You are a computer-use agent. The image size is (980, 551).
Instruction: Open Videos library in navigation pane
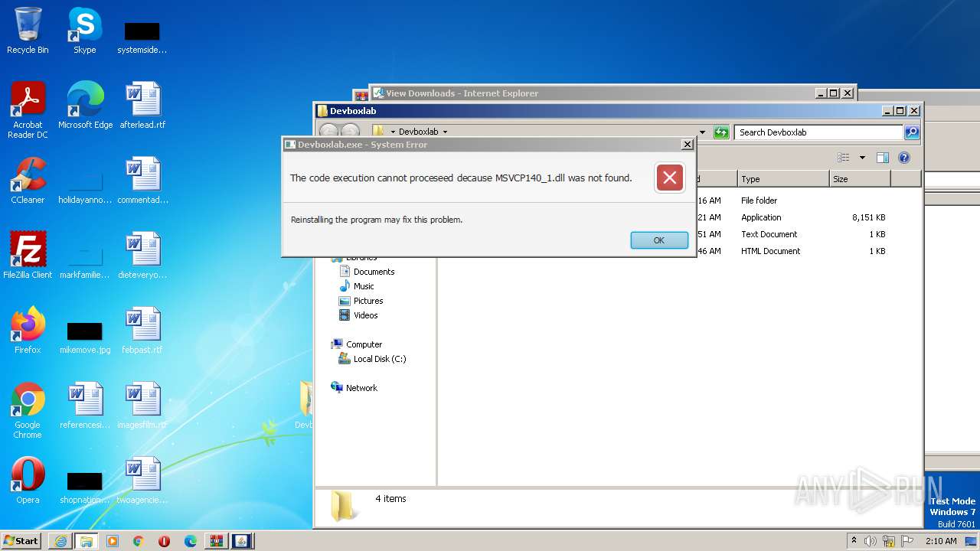coord(358,315)
